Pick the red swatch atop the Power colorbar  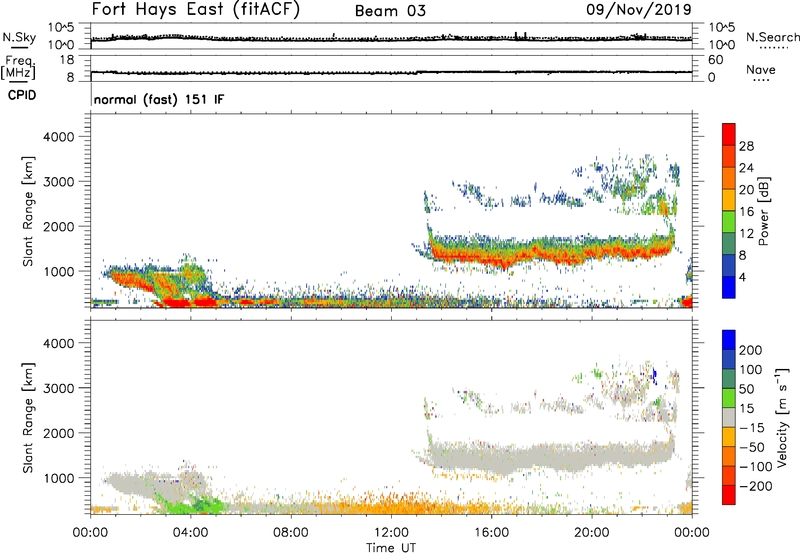tap(729, 134)
